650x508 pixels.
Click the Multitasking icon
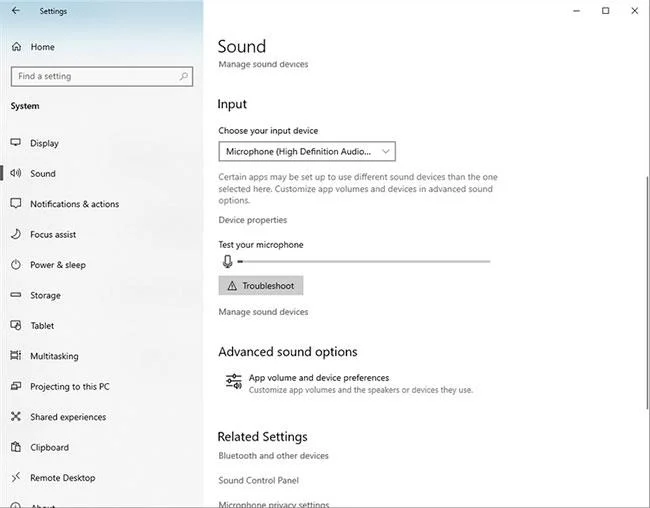tap(16, 355)
